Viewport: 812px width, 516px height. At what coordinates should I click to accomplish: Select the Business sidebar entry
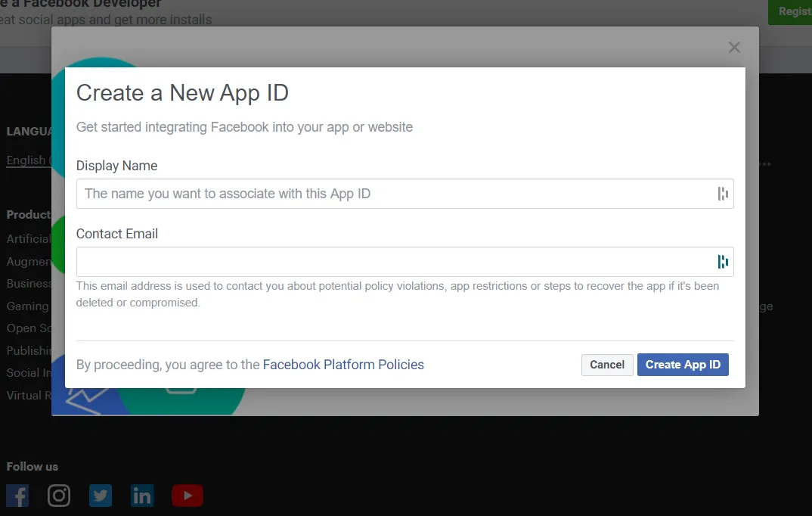coord(27,284)
